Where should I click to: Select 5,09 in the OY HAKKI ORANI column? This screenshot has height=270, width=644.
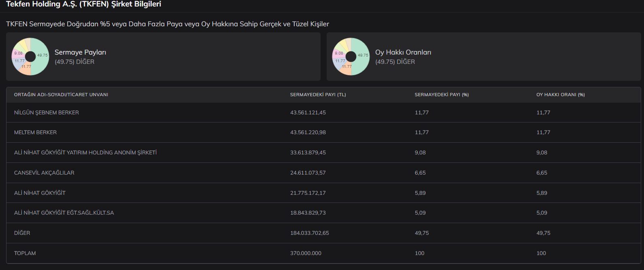(x=542, y=213)
